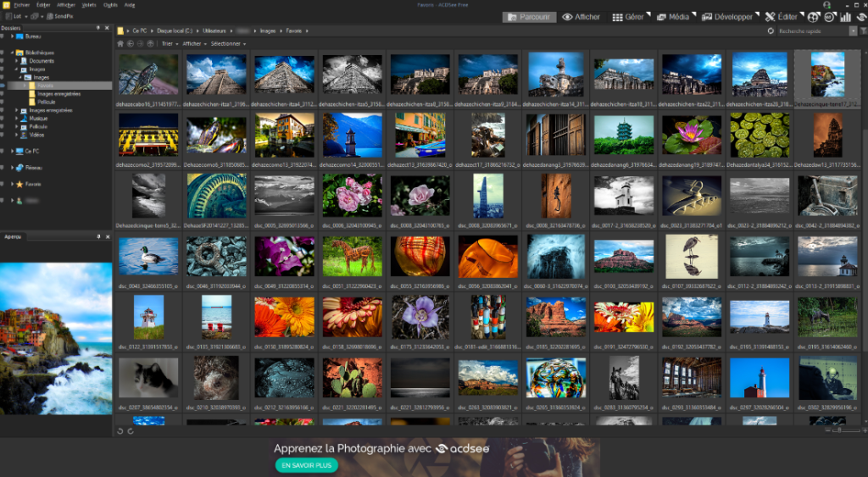Pin the Dossiers panel with pushpin icon

pos(98,27)
